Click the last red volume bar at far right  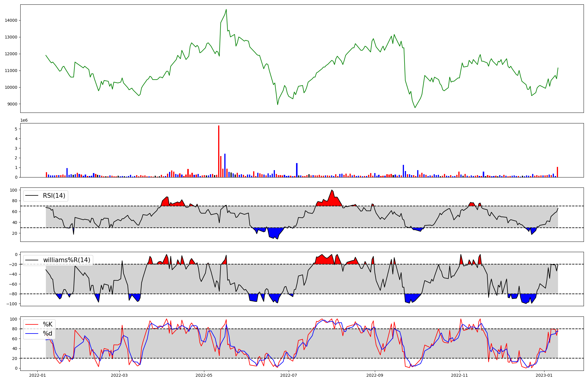(x=557, y=172)
